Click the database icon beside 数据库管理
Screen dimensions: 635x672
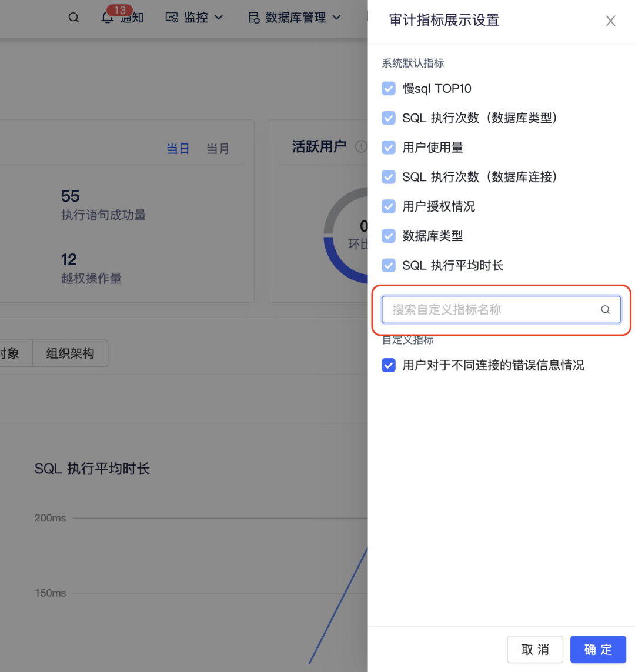click(x=253, y=18)
